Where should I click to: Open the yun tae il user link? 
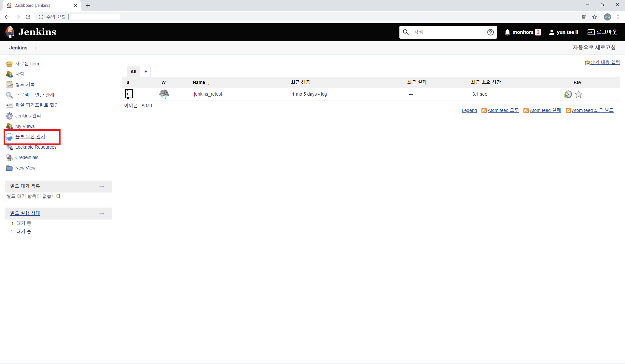point(567,32)
